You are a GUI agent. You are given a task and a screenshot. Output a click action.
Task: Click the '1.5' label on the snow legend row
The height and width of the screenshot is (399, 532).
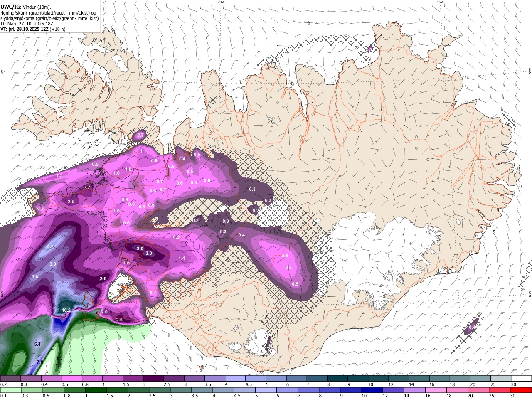(126, 384)
